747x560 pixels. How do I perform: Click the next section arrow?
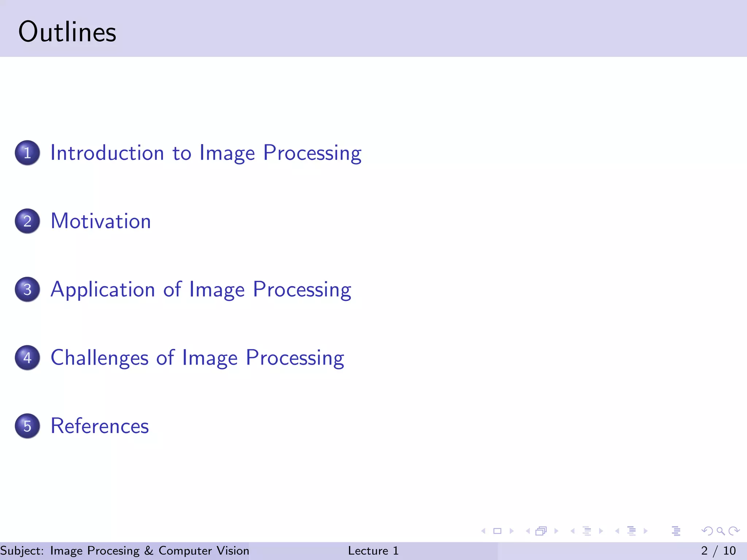pos(646,531)
